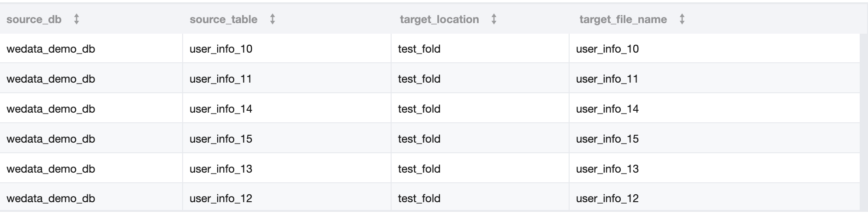Click source_table cell user_info_15
This screenshot has height=216, width=868.
click(x=221, y=139)
